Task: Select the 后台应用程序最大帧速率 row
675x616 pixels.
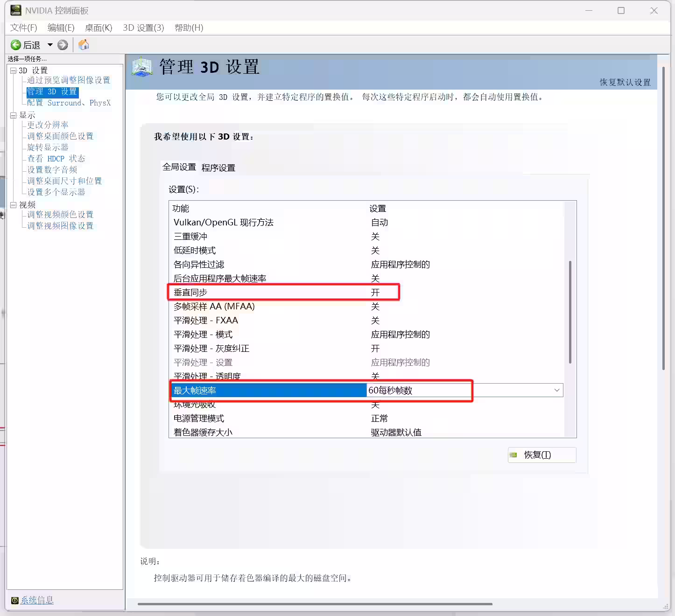Action: click(x=366, y=279)
